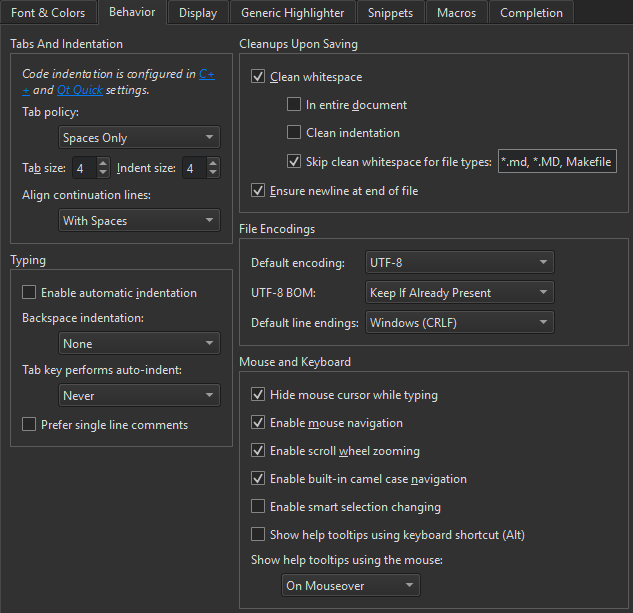Screen dimensions: 633x613
Task: Click the C++ settings link
Action: click(x=207, y=74)
